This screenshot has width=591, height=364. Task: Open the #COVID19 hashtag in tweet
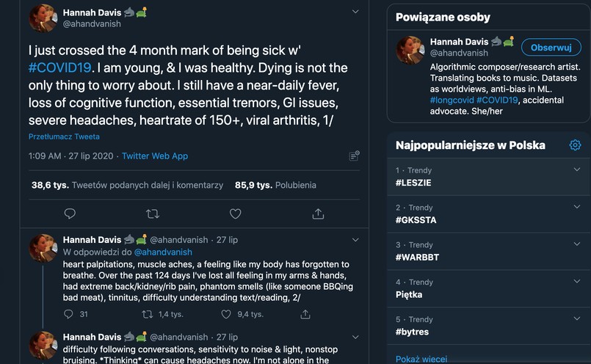point(60,68)
